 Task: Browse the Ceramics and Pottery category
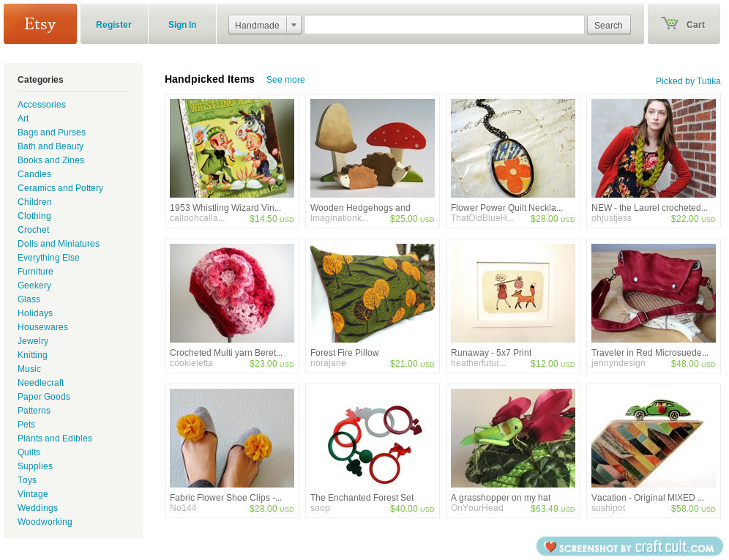[x=61, y=188]
